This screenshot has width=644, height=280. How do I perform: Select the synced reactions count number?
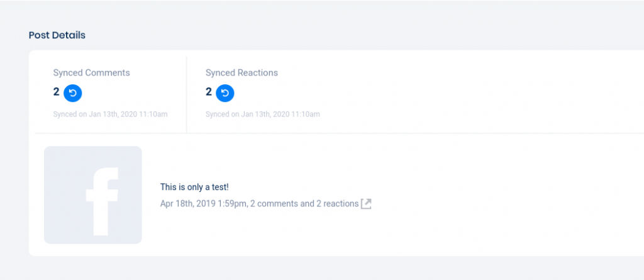209,92
